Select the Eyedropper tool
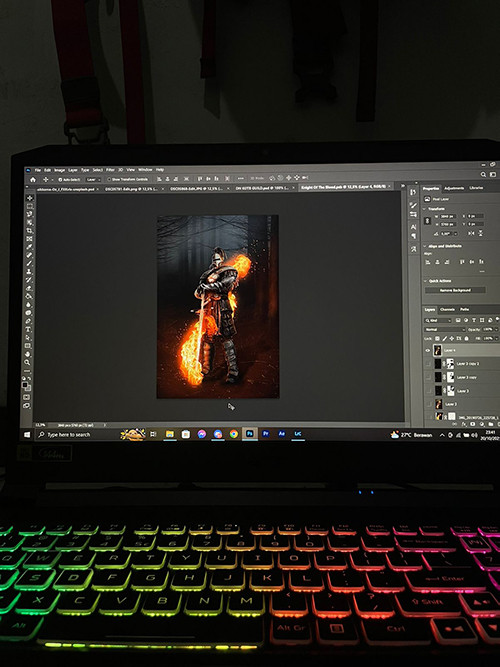500x667 pixels. pos(29,247)
